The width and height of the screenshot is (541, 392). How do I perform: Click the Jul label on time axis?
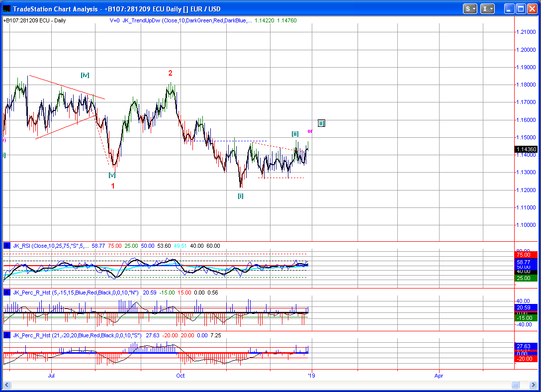pyautogui.click(x=51, y=376)
